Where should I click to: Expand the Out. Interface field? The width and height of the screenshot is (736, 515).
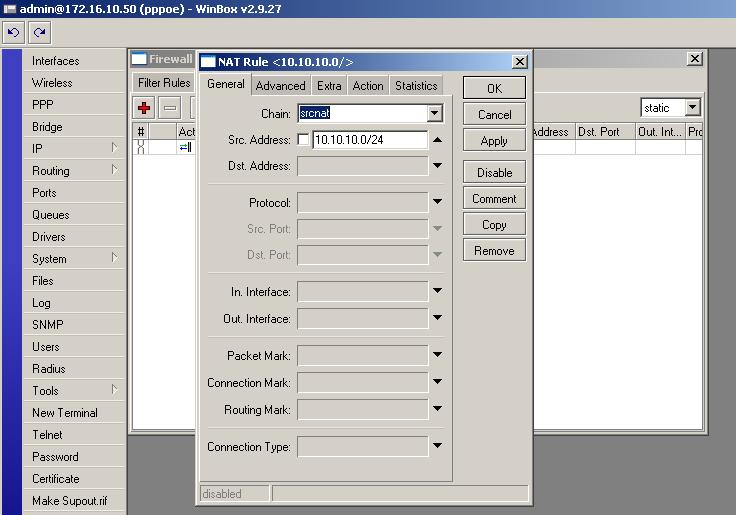pos(437,319)
